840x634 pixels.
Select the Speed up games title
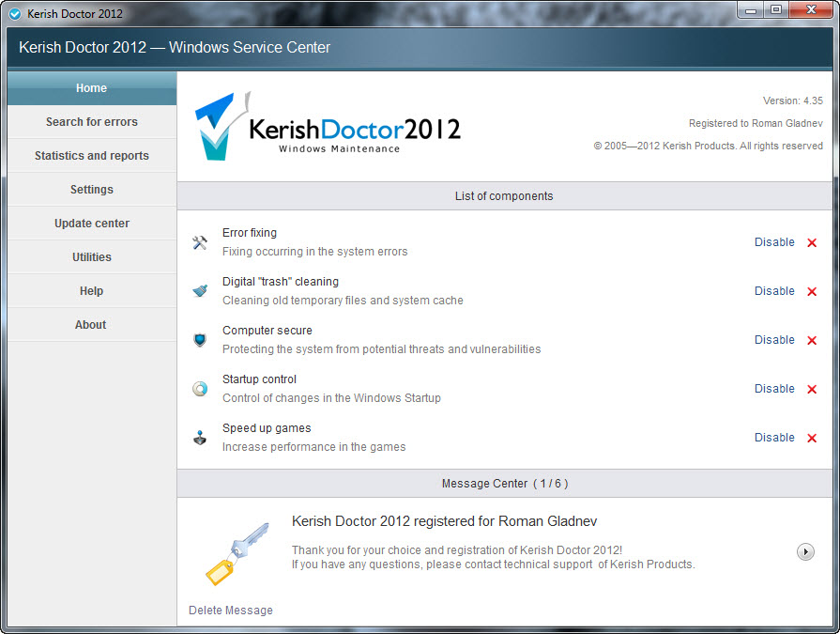click(267, 427)
